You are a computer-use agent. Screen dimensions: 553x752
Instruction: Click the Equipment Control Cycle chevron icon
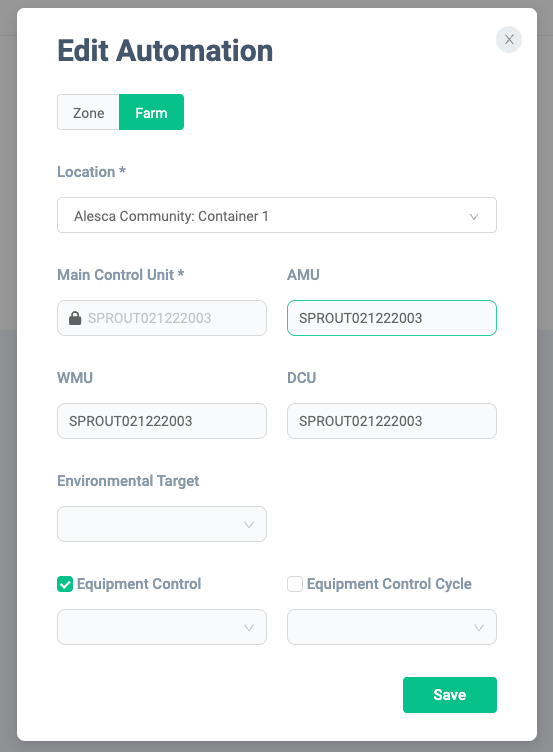pos(479,627)
